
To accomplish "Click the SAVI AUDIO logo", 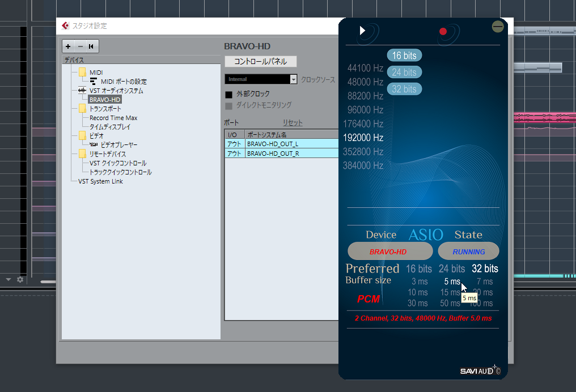I will [x=480, y=370].
